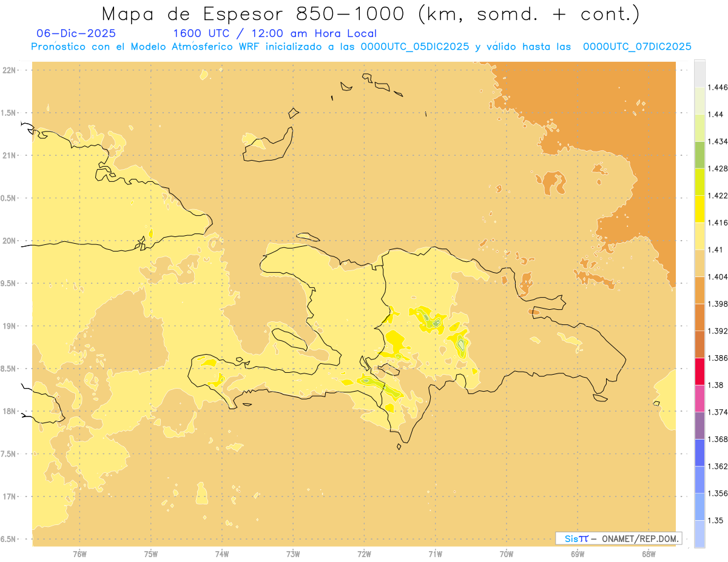Click the '70W' longitude axis label

(507, 554)
